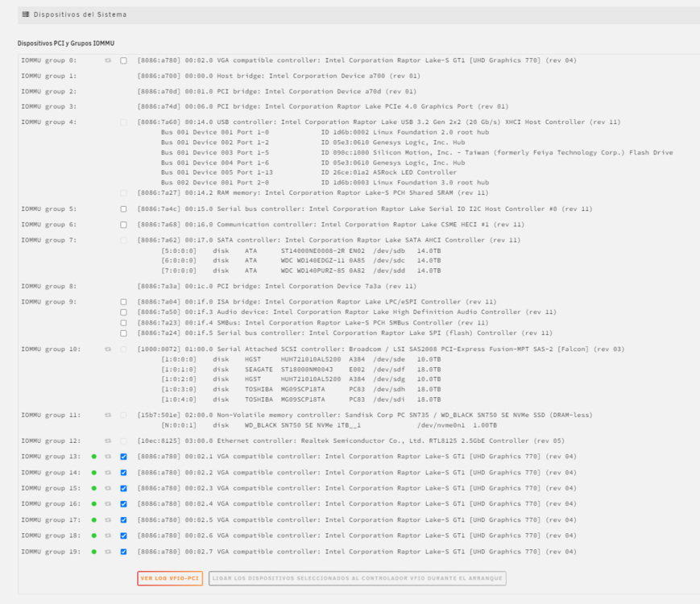700x604 pixels.
Task: Select the WDC WD140PURZ-85 disk row
Action: pyautogui.click(x=301, y=271)
